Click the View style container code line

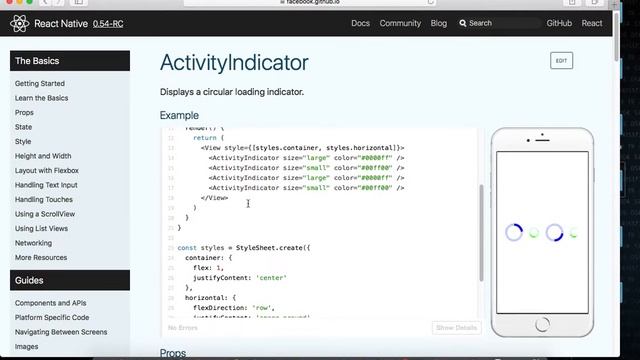[302, 148]
